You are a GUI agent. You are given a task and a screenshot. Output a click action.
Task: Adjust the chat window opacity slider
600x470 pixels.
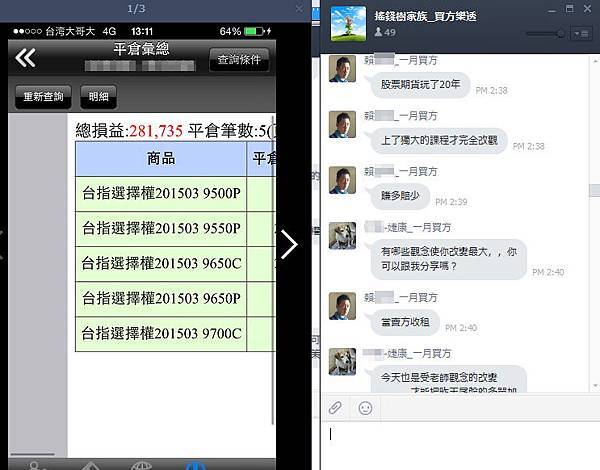click(x=546, y=34)
